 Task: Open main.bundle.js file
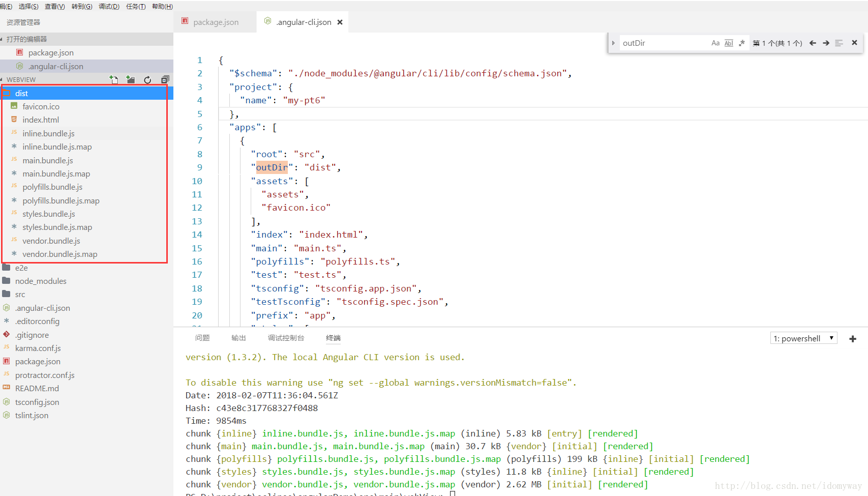86,160
